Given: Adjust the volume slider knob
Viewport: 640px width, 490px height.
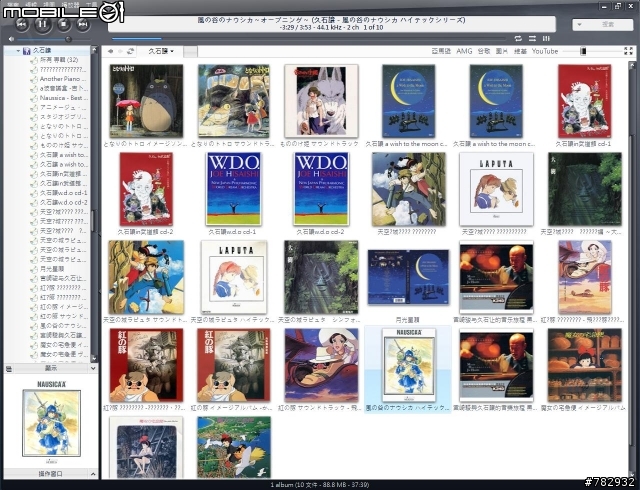Looking at the screenshot, I should point(69,39).
